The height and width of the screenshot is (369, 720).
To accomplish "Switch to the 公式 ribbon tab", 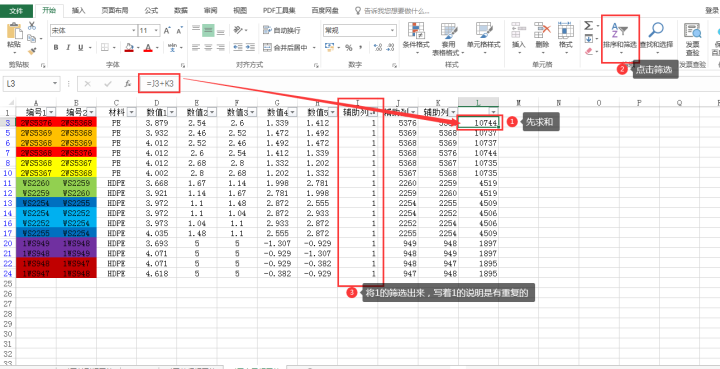I will tap(152, 11).
